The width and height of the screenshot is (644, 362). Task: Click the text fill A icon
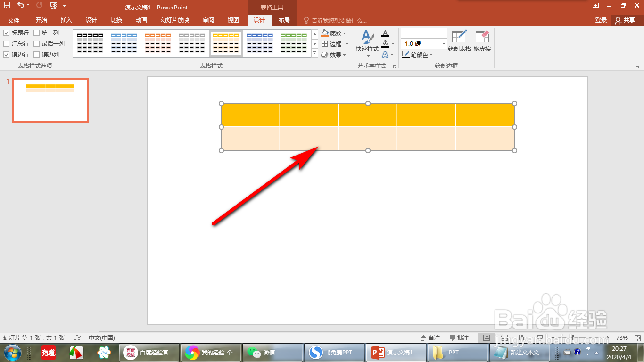click(385, 33)
